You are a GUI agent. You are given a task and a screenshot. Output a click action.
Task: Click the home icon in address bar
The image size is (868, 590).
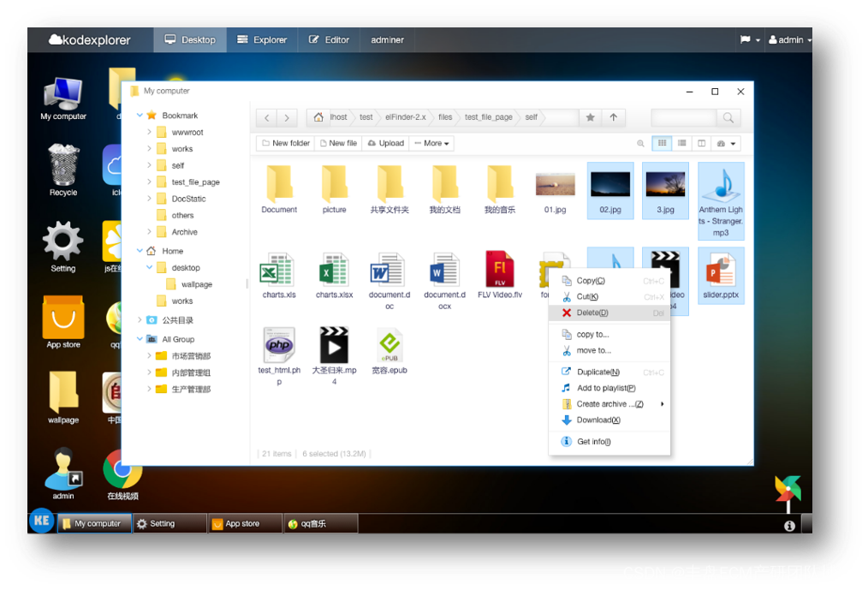coord(318,117)
